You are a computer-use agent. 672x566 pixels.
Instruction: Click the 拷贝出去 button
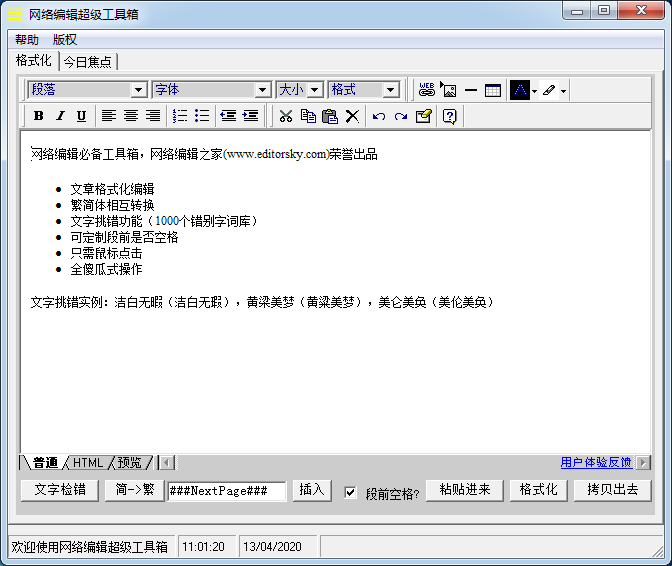point(612,490)
